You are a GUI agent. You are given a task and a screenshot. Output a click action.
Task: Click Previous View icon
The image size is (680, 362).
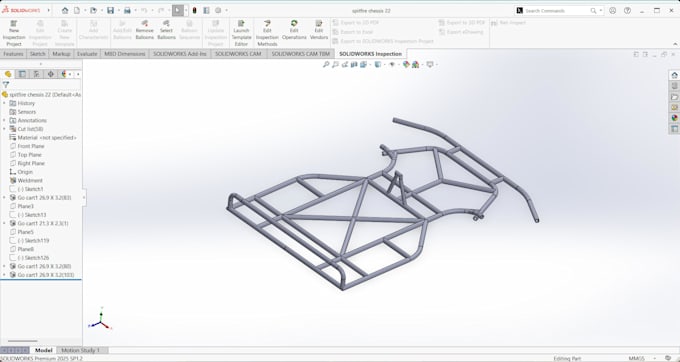[344, 65]
